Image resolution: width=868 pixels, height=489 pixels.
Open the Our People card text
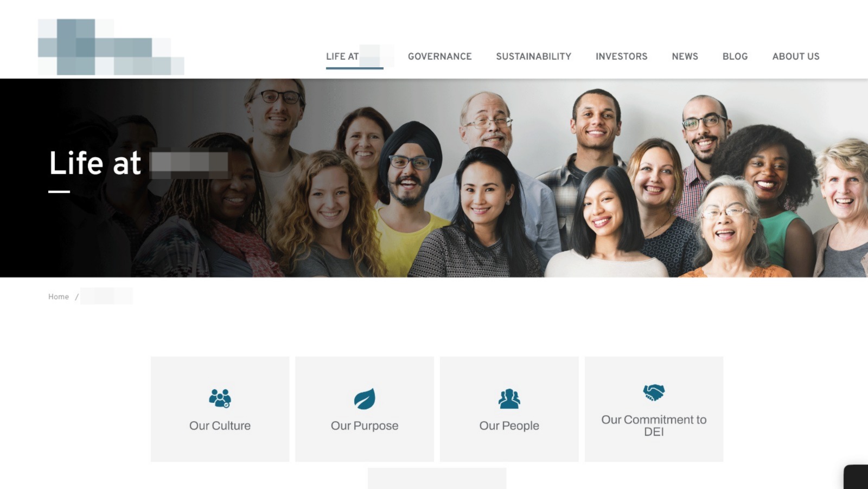509,426
